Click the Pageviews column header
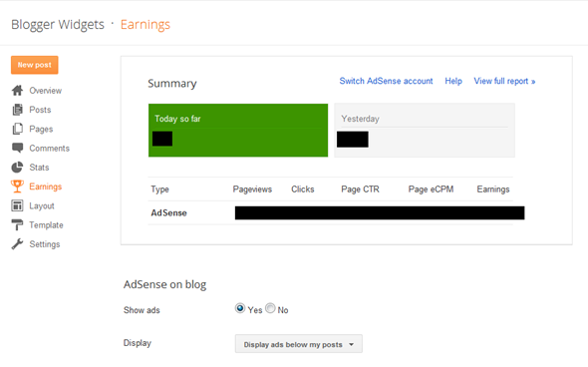Viewport: 588px width, 367px height. coord(252,189)
